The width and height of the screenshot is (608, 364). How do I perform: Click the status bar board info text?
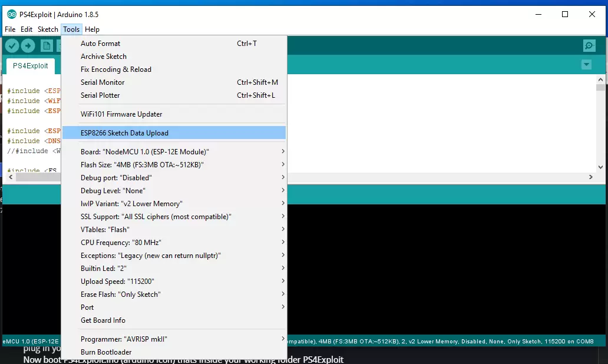click(x=440, y=342)
